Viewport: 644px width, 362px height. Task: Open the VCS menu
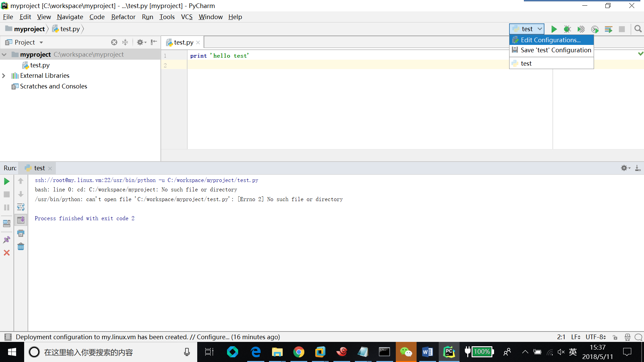coord(187,17)
